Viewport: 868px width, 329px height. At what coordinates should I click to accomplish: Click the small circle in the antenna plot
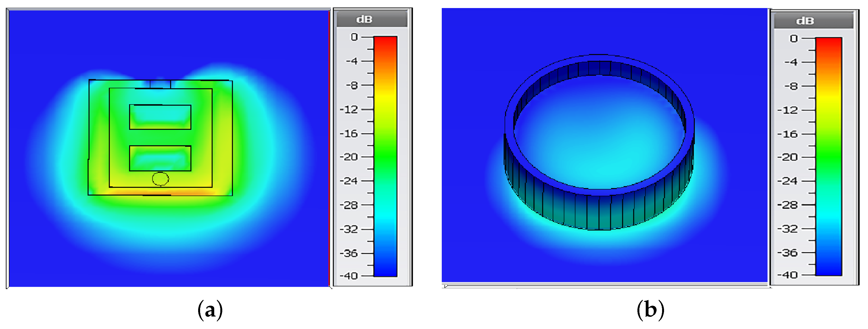point(160,179)
